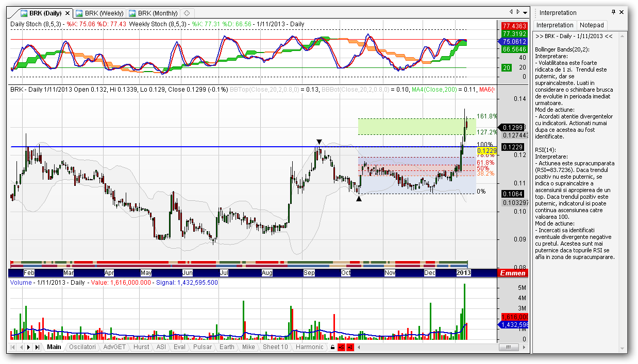638x364 pixels.
Task: Switch to the Interpretation tab
Action: 555,25
